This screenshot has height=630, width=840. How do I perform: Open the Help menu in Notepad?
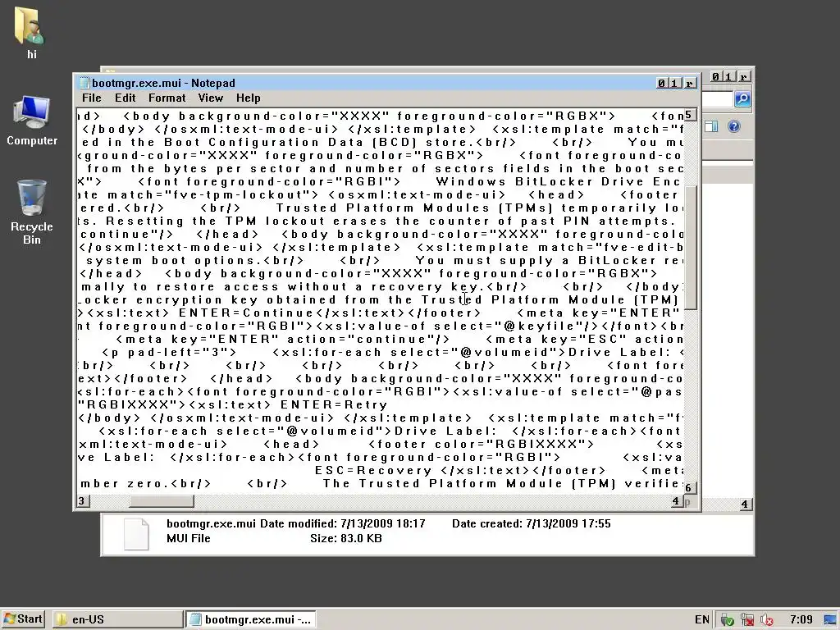tap(248, 98)
